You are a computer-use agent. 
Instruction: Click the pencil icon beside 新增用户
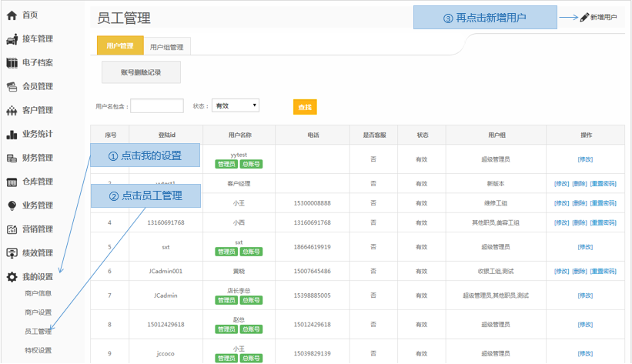(584, 17)
